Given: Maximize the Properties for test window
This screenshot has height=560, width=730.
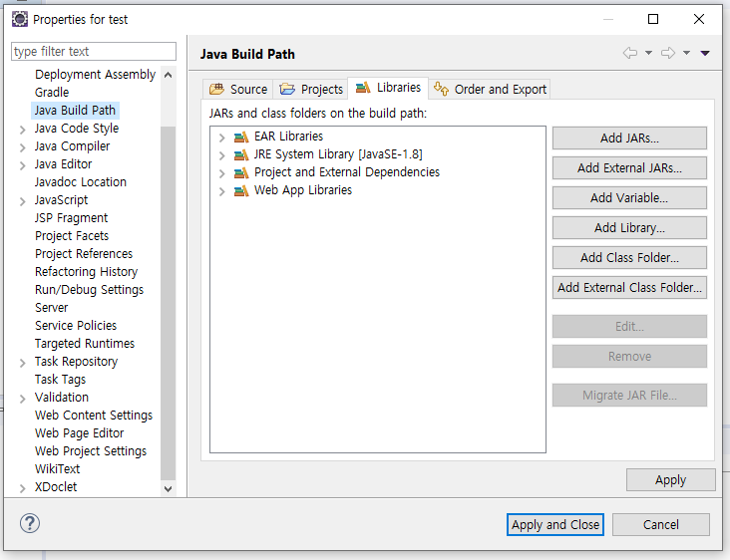Looking at the screenshot, I should (x=653, y=19).
